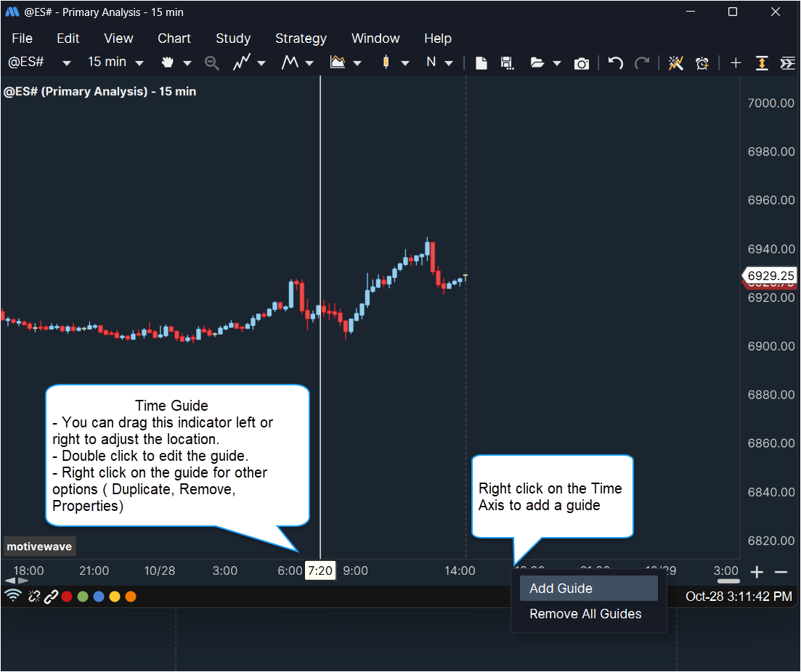
Task: Click the 7:20 time guide label
Action: click(x=320, y=571)
